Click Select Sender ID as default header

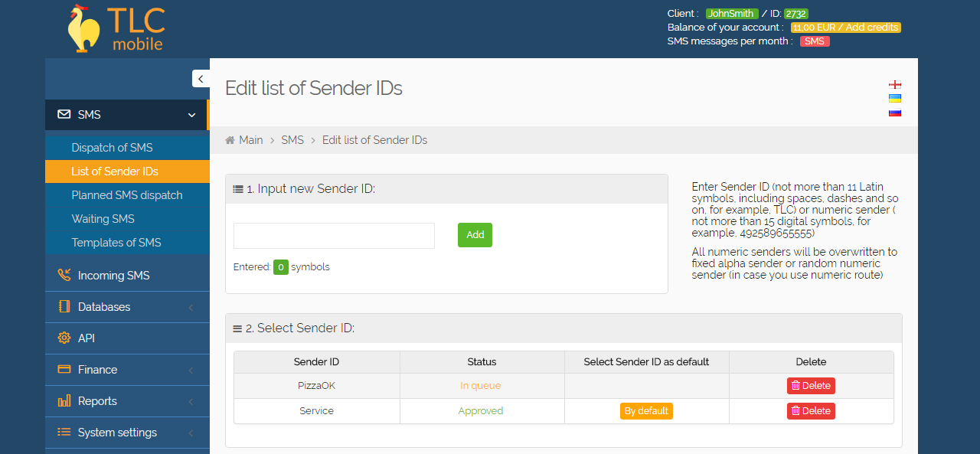click(x=646, y=362)
